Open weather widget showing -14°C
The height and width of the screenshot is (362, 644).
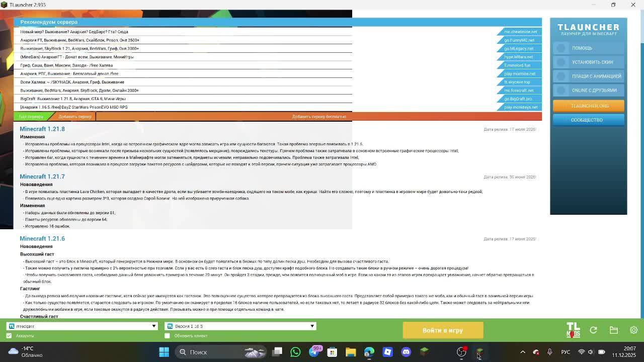tap(25, 352)
